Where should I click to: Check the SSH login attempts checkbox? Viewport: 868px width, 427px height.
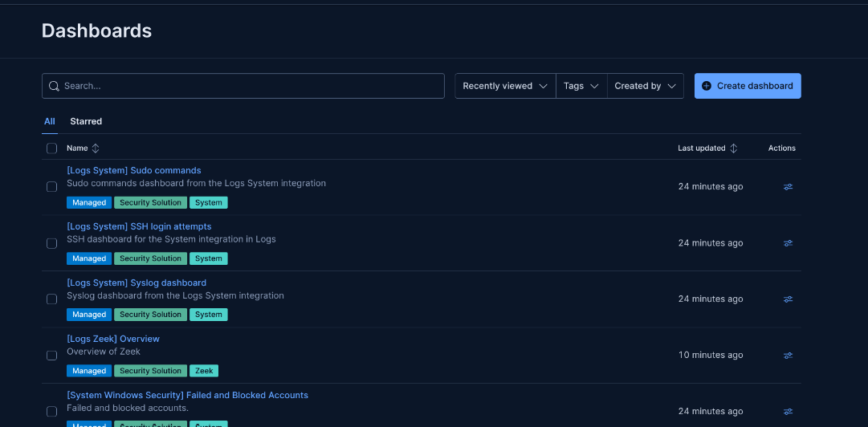tap(51, 243)
